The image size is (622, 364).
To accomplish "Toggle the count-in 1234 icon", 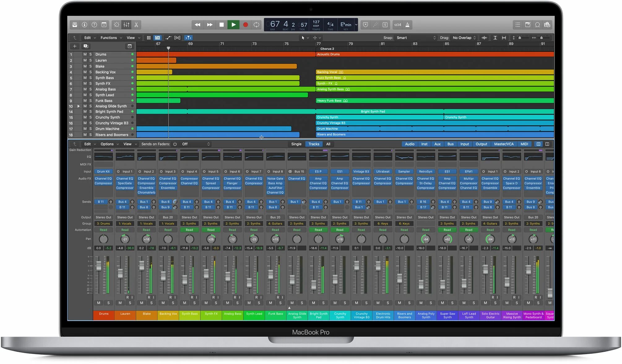I will 397,25.
